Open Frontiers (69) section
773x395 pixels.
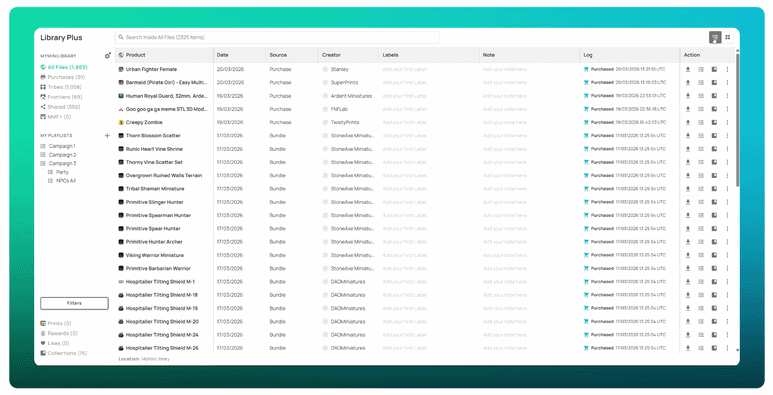tap(61, 97)
